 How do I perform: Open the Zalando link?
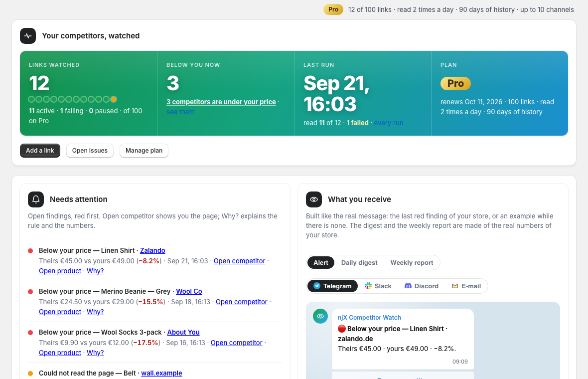click(x=152, y=251)
